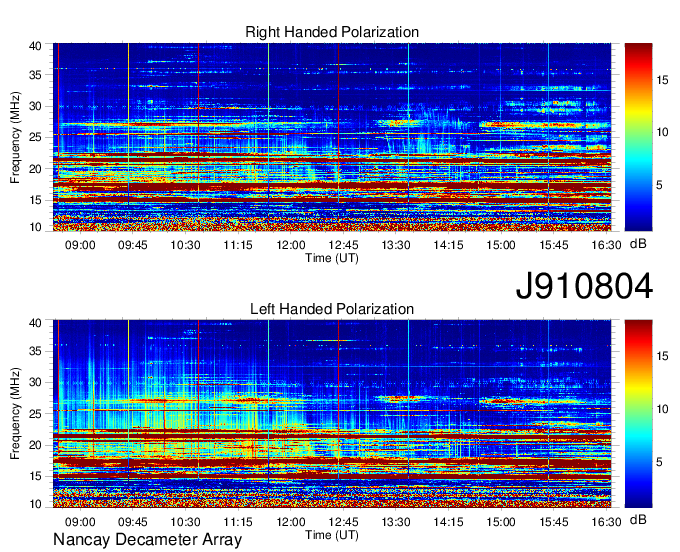Click the 13:30 tick label under the left-handed plot
680x552 pixels.
point(396,522)
